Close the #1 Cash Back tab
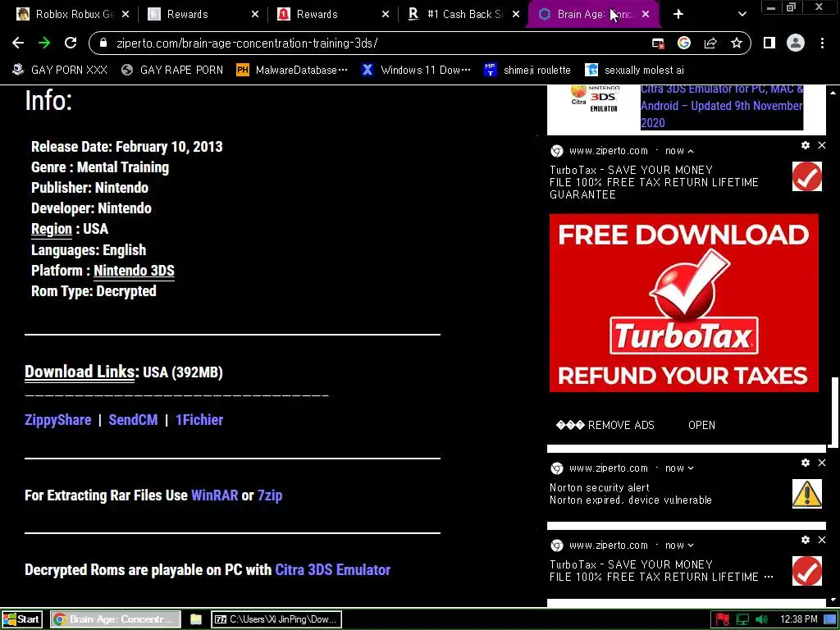Image resolution: width=840 pixels, height=630 pixels. [x=516, y=15]
